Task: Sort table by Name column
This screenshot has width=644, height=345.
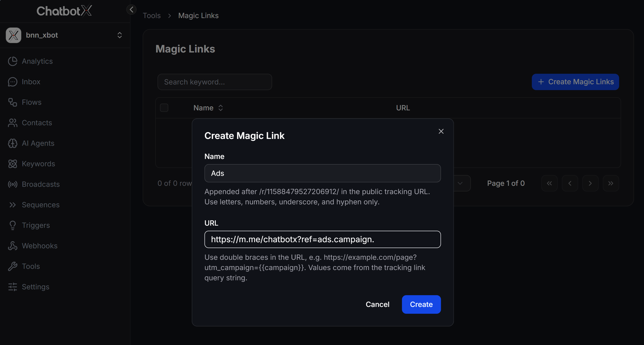Action: coord(208,108)
